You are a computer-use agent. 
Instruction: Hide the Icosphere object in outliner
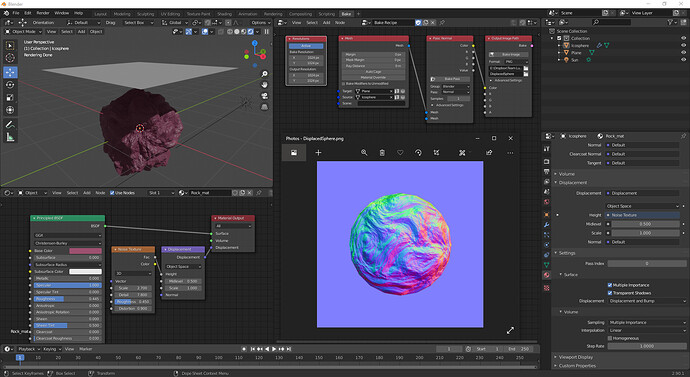[x=683, y=45]
